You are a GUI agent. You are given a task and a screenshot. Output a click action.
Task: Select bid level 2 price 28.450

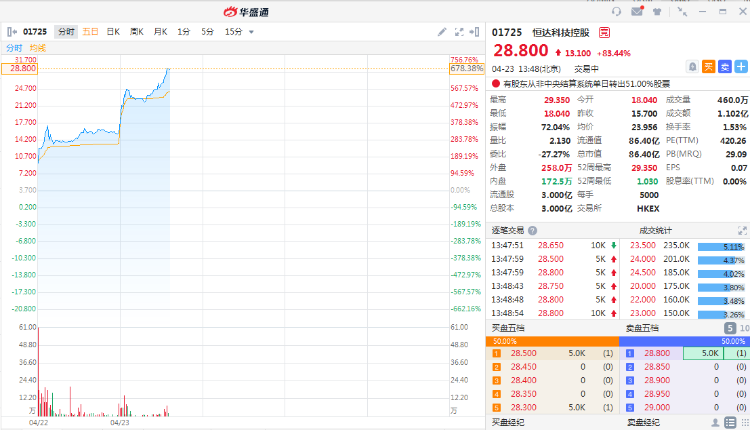(523, 367)
